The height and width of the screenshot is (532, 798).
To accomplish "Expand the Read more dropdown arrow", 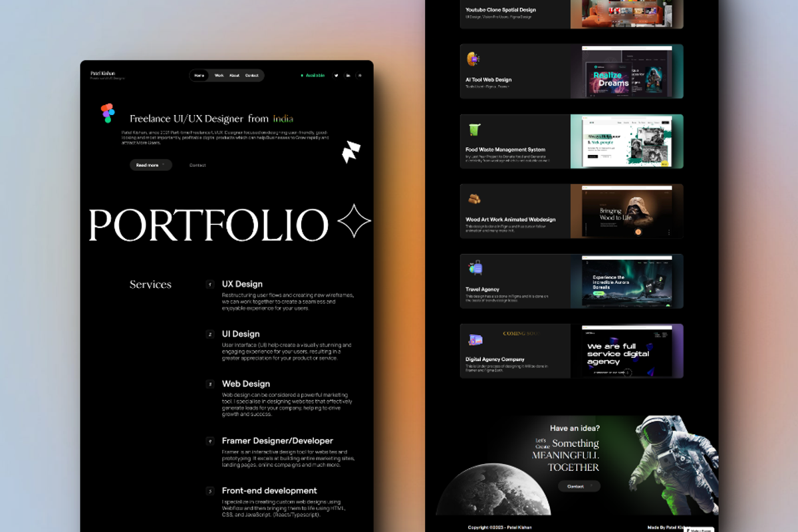I will tap(162, 165).
